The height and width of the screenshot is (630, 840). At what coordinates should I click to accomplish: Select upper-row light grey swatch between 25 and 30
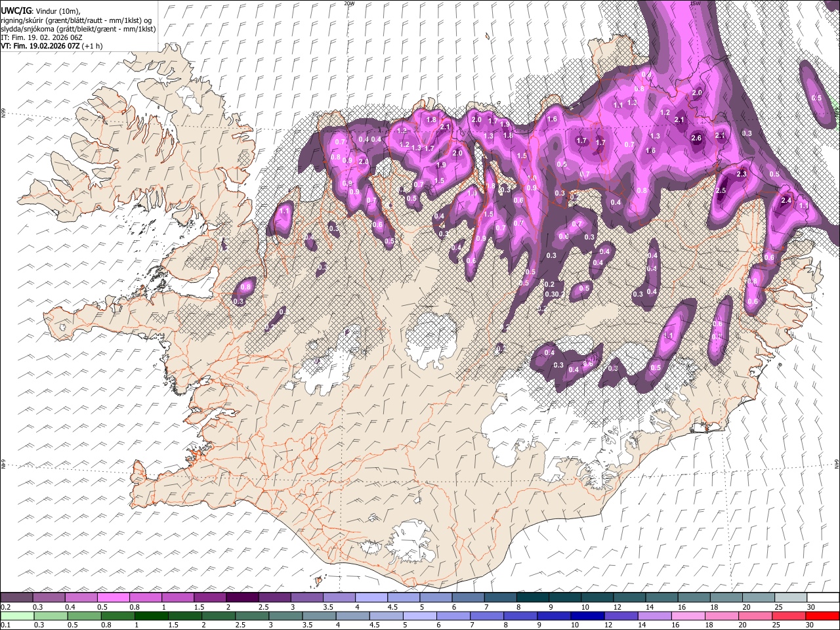point(791,598)
